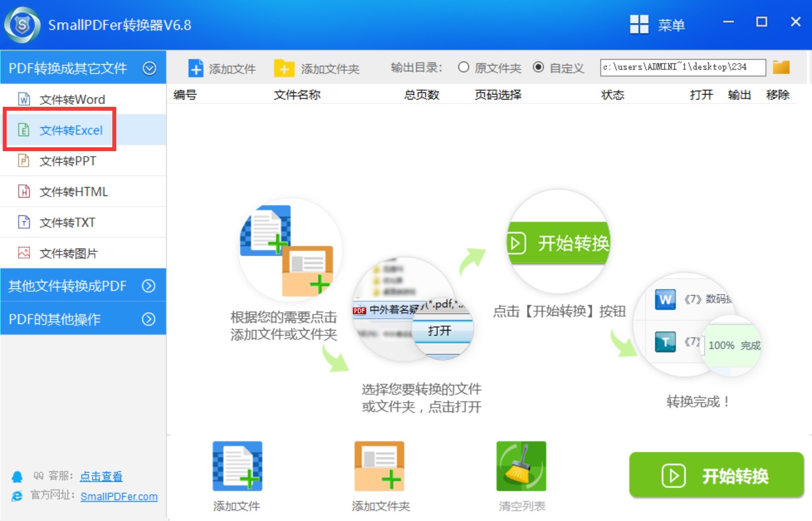Click the PPT document icon in sidebar

click(x=24, y=161)
